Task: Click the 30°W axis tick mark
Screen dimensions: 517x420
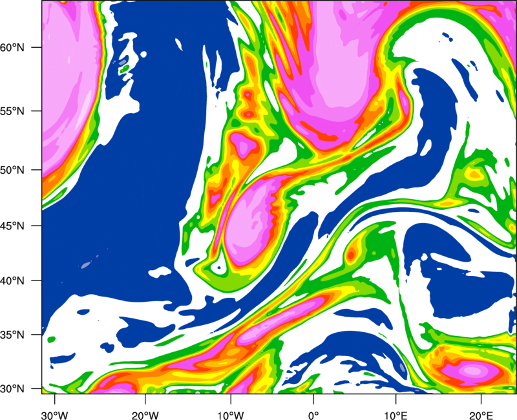Action: click(x=55, y=399)
